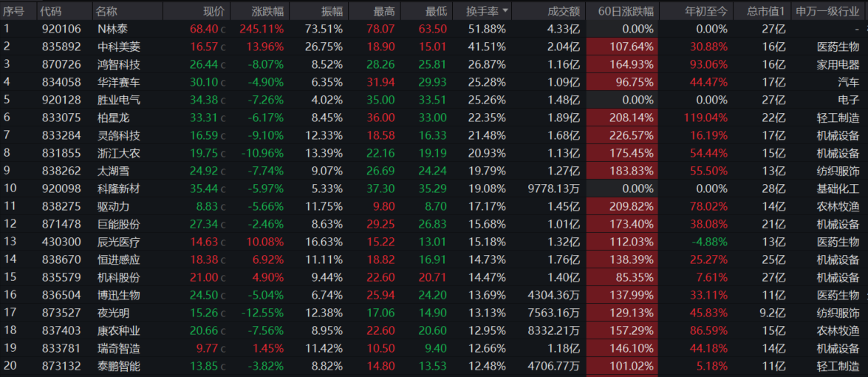Viewport: 868px width, 377px height.
Task: Click the 51.88% turnover rate cell
Action: point(485,29)
